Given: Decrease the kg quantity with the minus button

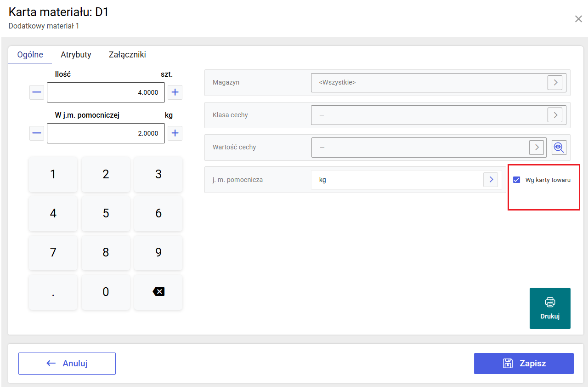Looking at the screenshot, I should [x=37, y=133].
